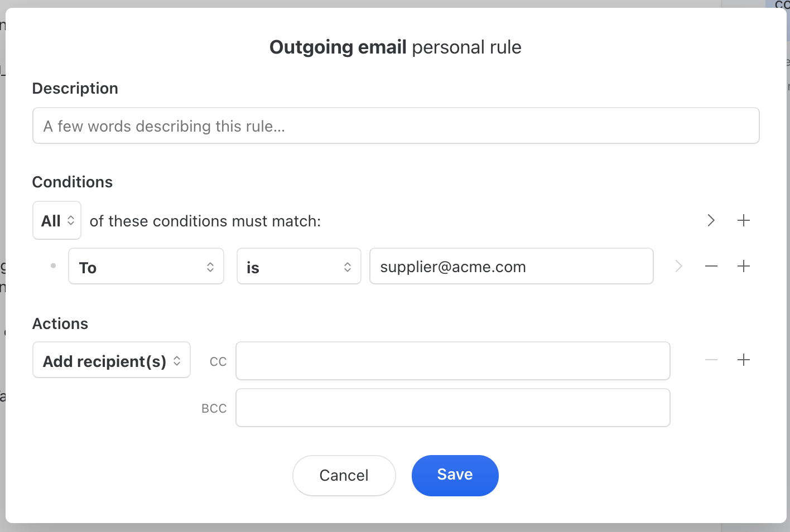Image resolution: width=790 pixels, height=532 pixels.
Task: Add another action with plus icon
Action: (743, 360)
